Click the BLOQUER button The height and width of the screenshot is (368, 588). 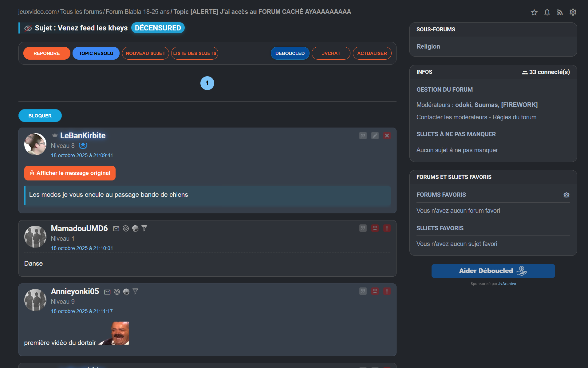[x=40, y=116]
